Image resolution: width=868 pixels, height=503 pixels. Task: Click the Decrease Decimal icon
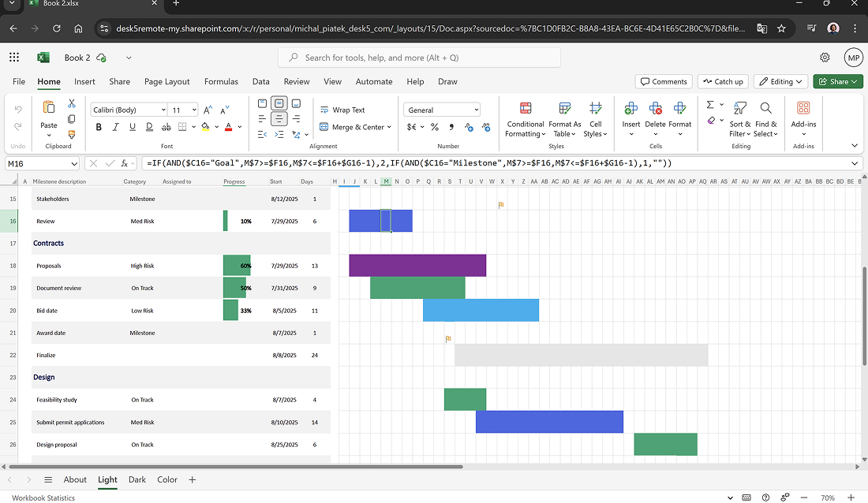(486, 127)
